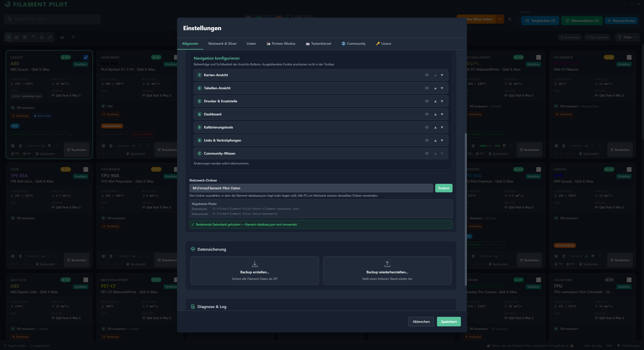Screen dimensions: 644x350
Task: Open the Listen settings tab
Action: [251, 43]
